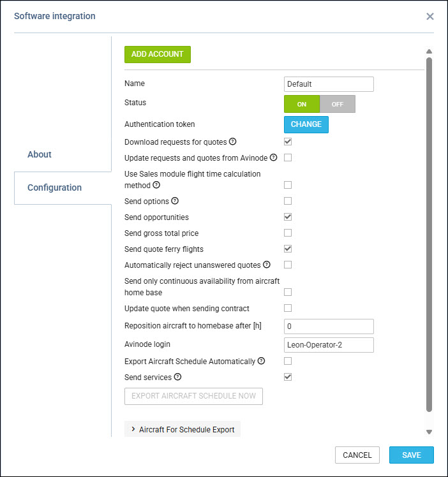Uncheck Download requests for quotes checkbox

(x=288, y=142)
